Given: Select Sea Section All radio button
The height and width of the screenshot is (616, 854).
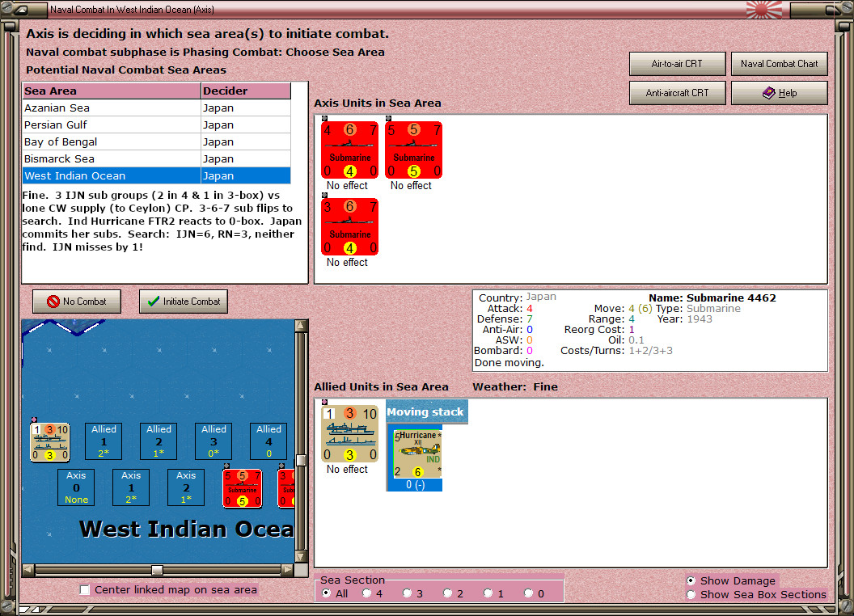Looking at the screenshot, I should click(326, 593).
